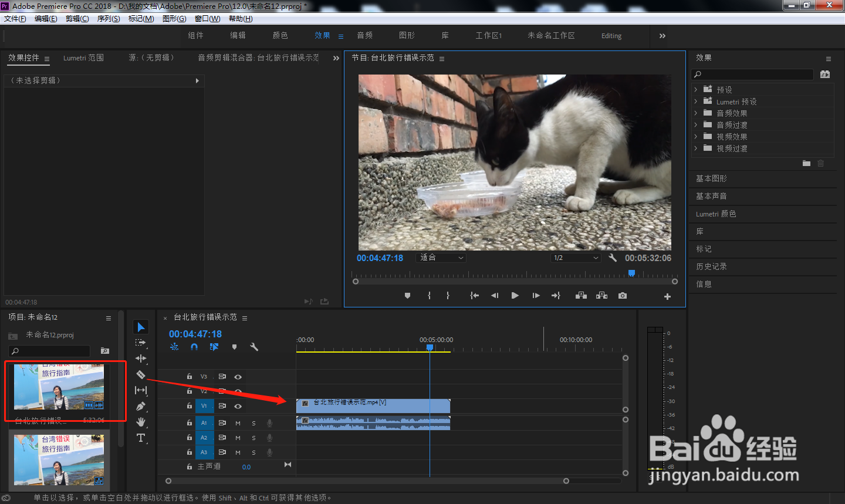
Task: Switch to the 颜色 workspace tab
Action: point(280,36)
